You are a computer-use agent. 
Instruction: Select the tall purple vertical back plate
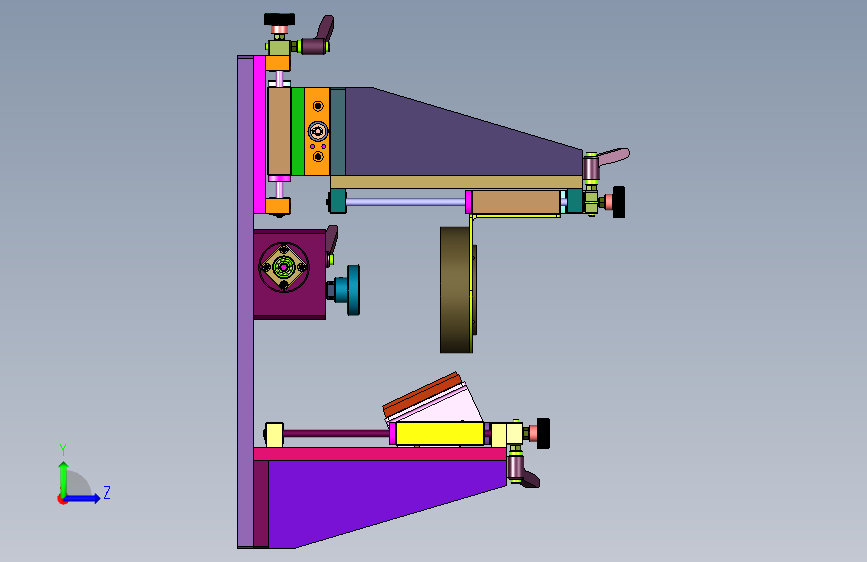[246, 302]
